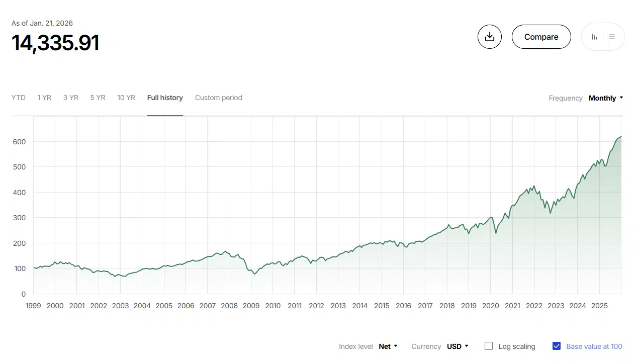Change the USD currency dropdown

[457, 346]
